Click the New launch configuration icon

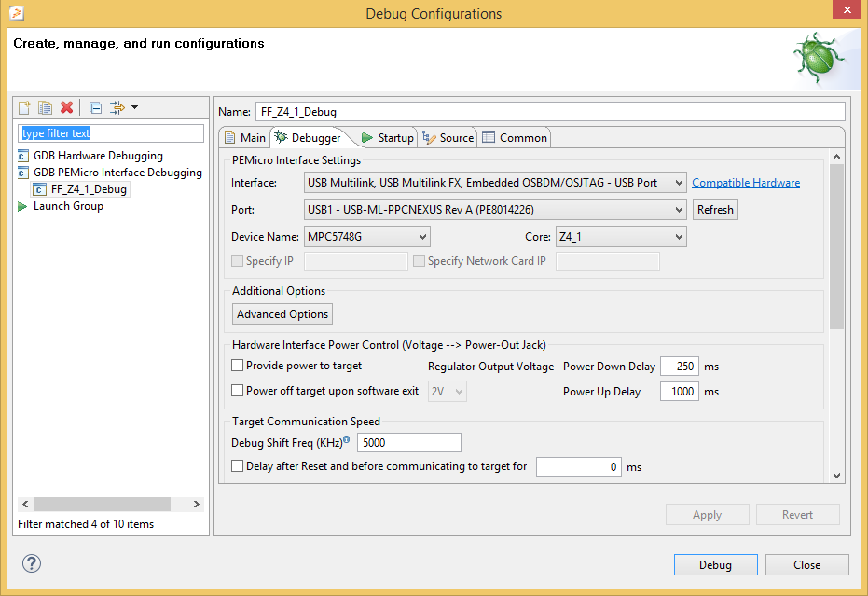25,108
